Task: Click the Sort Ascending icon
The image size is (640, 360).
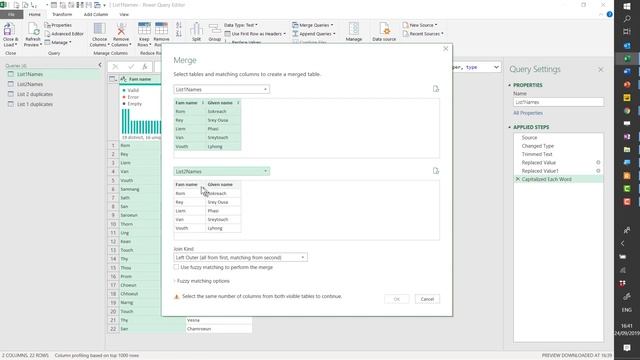Action: (178, 25)
